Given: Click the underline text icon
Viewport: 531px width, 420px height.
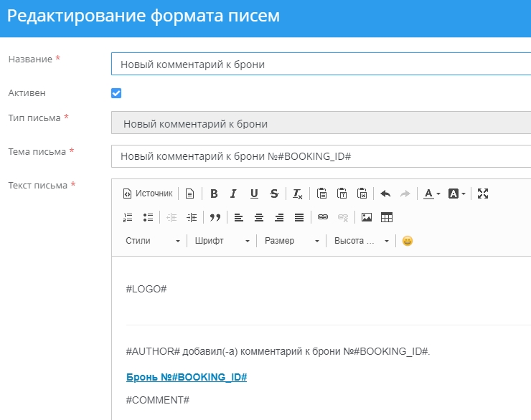Looking at the screenshot, I should (x=254, y=194).
